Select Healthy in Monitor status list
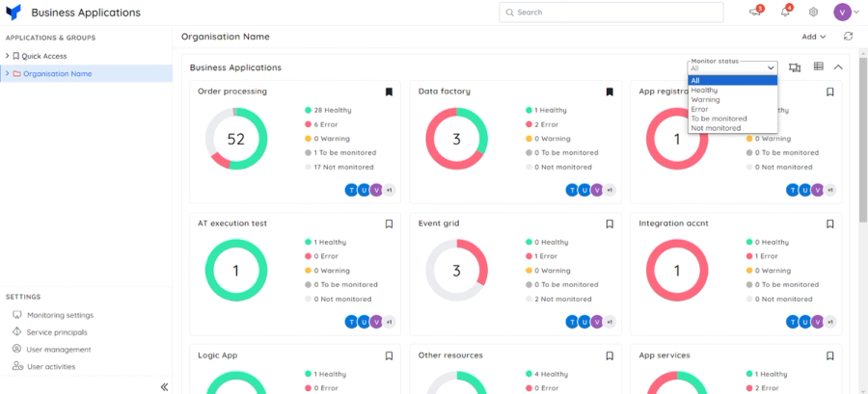Viewport: 868px width, 394px height. [732, 91]
